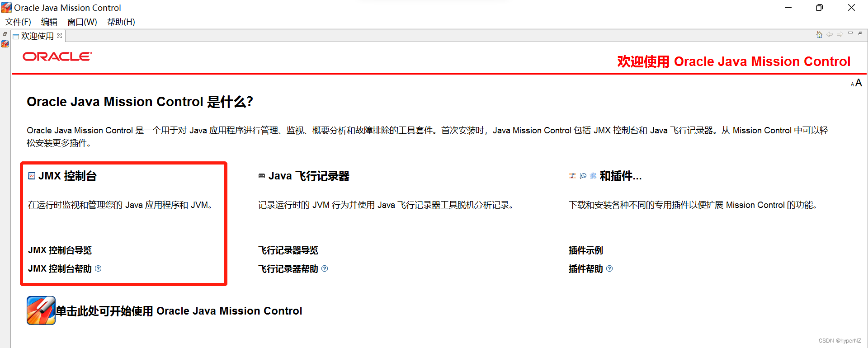Minimize the Oracle Java Mission Control window
Screen dimensions: 868x348
[x=788, y=8]
